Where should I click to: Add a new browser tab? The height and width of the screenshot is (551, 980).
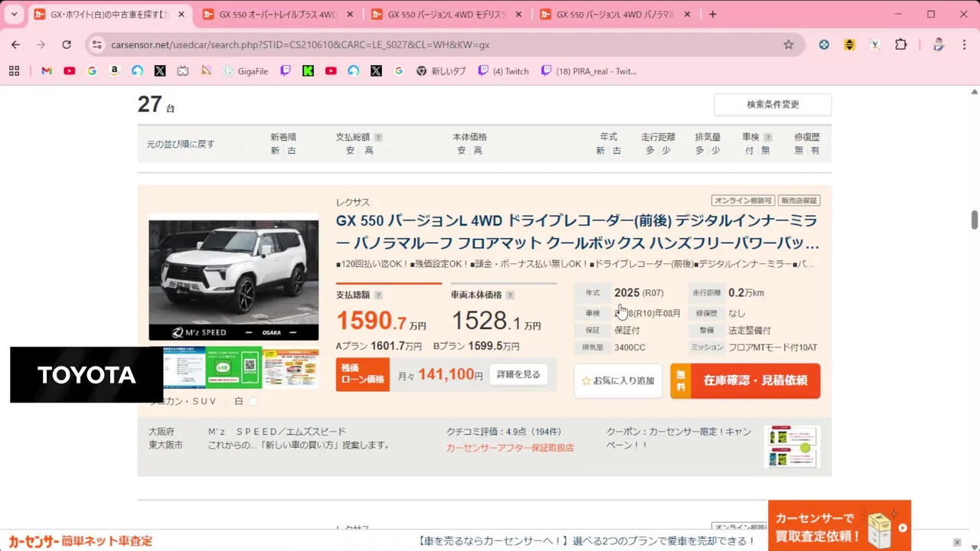[713, 14]
